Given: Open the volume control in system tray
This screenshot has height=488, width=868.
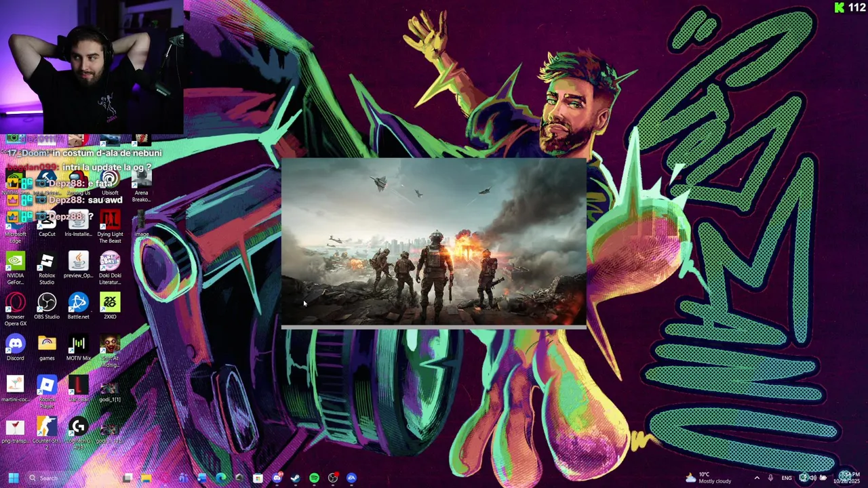Looking at the screenshot, I should [x=813, y=478].
